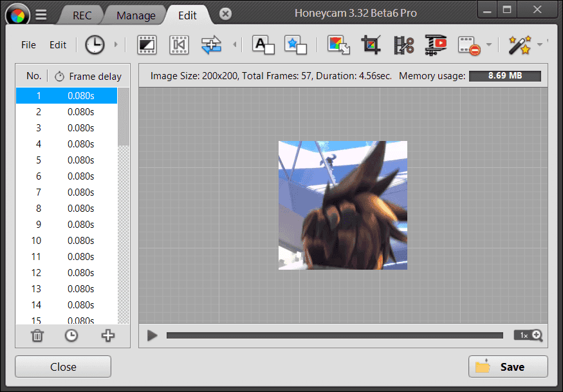Select the crop tool icon
The image size is (563, 392).
pyautogui.click(x=371, y=44)
